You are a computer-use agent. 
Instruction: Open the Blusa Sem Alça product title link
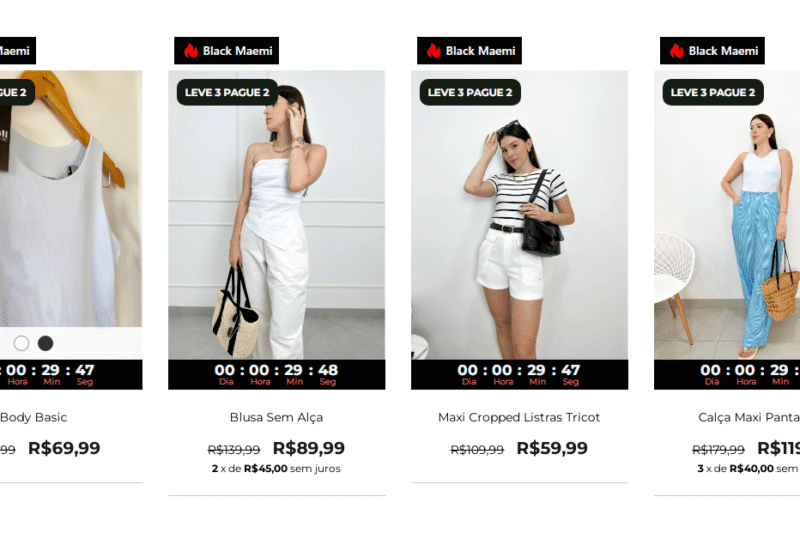277,417
